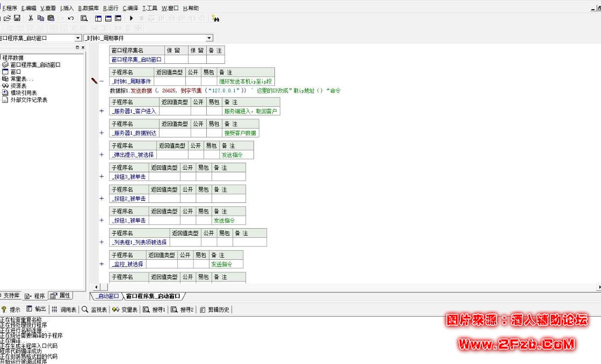Click the Undo arrow toolbar icon
Screen dimensions: 601x364
[x=71, y=18]
